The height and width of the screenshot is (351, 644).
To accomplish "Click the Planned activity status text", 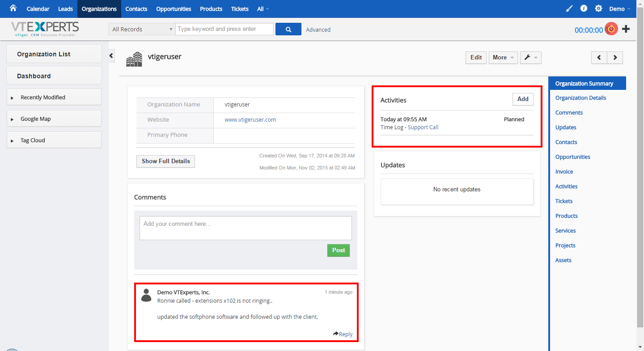I will (x=514, y=119).
